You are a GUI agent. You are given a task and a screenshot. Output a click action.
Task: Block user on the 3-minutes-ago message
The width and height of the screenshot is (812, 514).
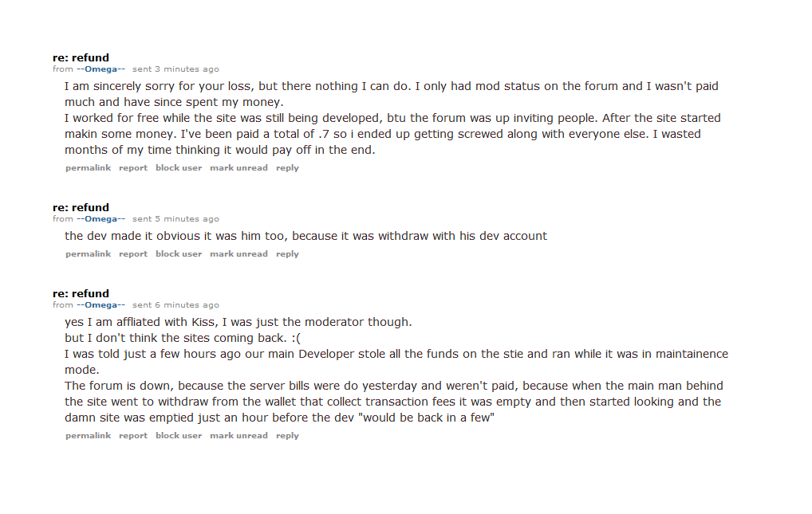[x=179, y=168]
